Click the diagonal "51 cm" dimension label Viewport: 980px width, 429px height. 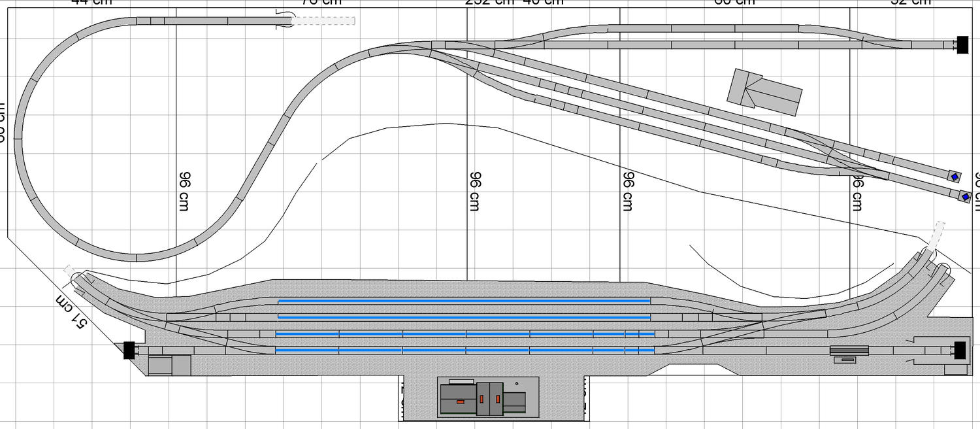pos(73,311)
